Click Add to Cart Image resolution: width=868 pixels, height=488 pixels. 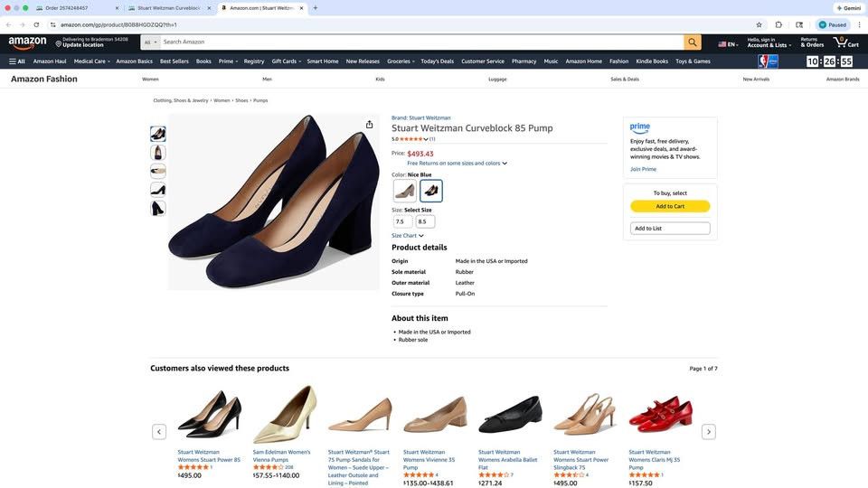click(x=670, y=206)
